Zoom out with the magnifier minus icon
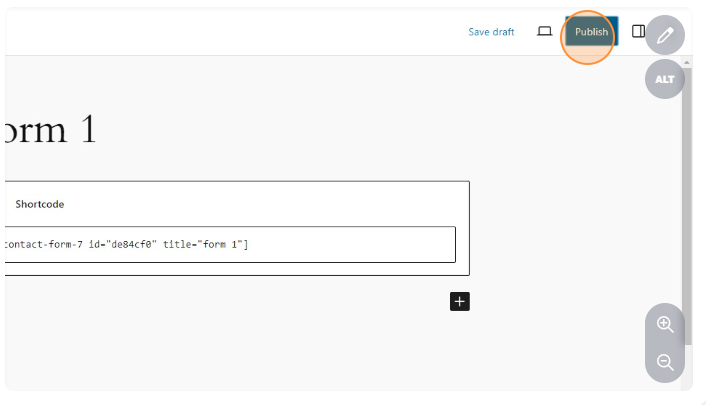Screen dimensions: 706x405 pyautogui.click(x=665, y=362)
